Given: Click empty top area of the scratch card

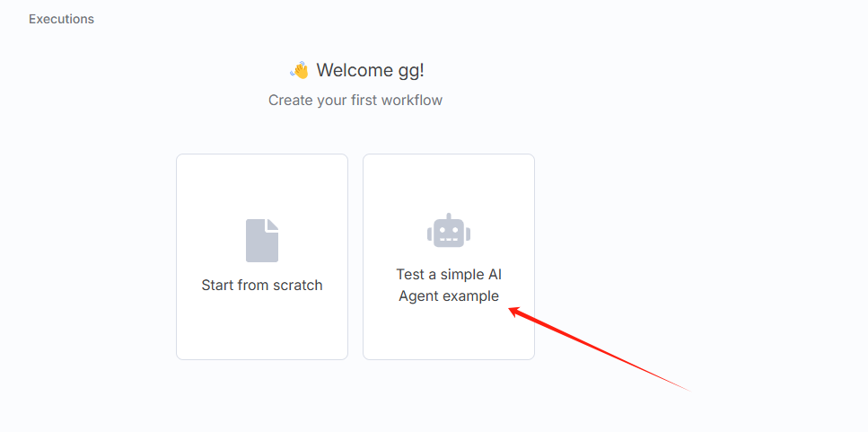Looking at the screenshot, I should (x=262, y=180).
